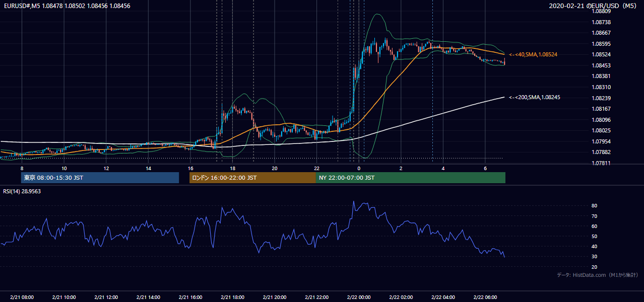
Task: Click price axis label 1.08738
Action: coord(602,22)
